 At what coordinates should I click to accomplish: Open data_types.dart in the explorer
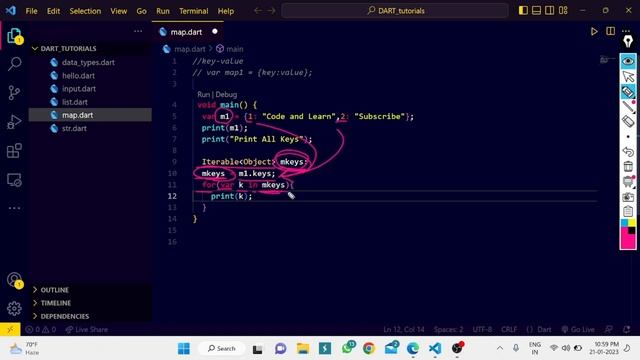pos(88,62)
